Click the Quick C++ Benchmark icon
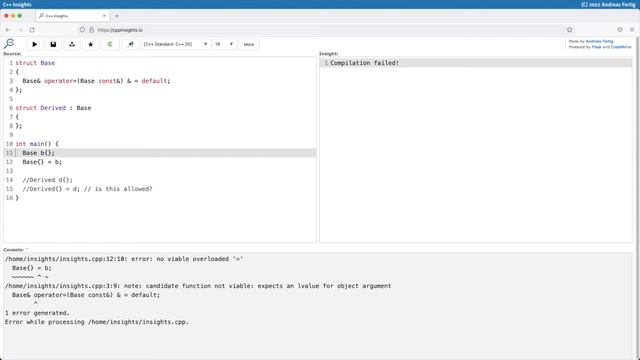 (x=130, y=44)
